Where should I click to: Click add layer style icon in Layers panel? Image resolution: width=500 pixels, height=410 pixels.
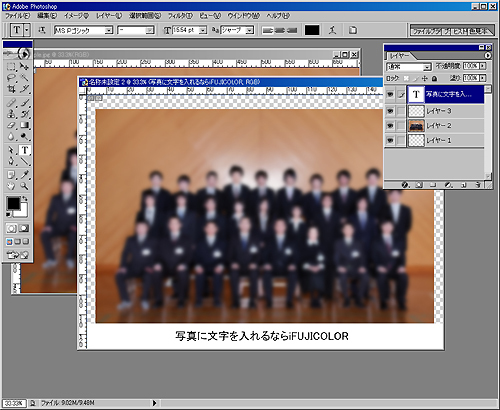click(x=405, y=185)
